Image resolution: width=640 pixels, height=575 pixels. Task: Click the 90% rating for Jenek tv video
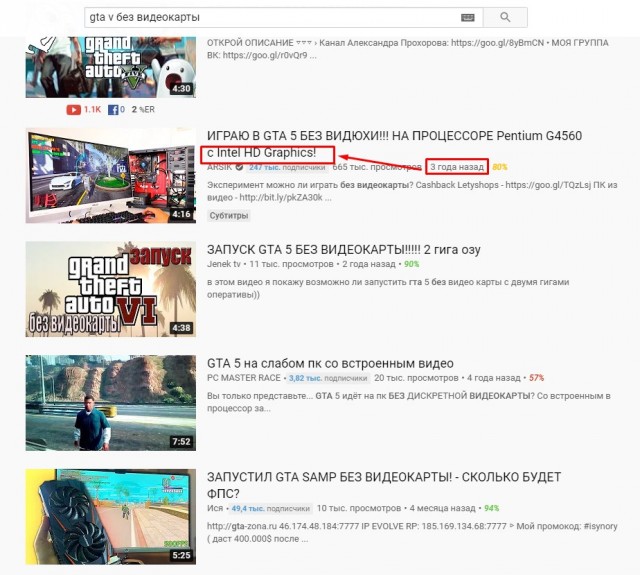411,264
